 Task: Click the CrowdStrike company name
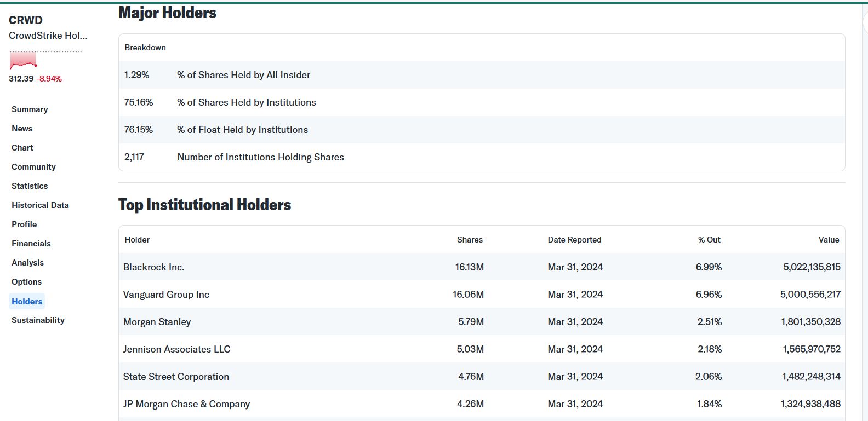coord(48,36)
